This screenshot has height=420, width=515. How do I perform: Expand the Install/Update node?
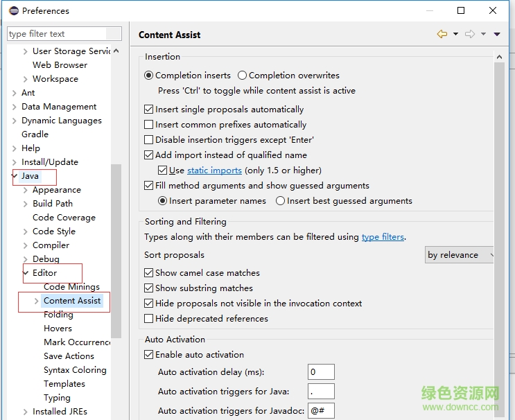tap(15, 162)
